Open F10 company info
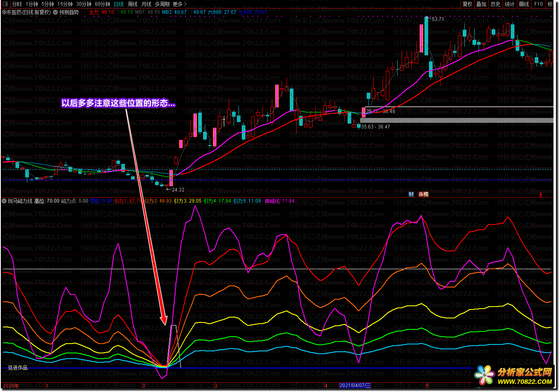 [538, 4]
